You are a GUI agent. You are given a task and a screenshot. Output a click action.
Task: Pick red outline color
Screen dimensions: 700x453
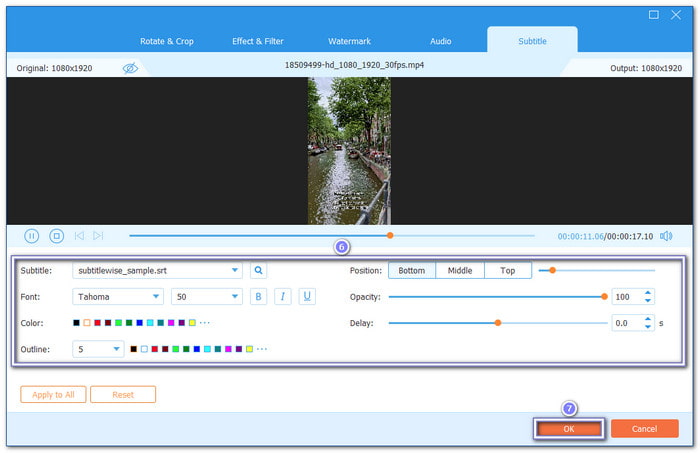154,349
